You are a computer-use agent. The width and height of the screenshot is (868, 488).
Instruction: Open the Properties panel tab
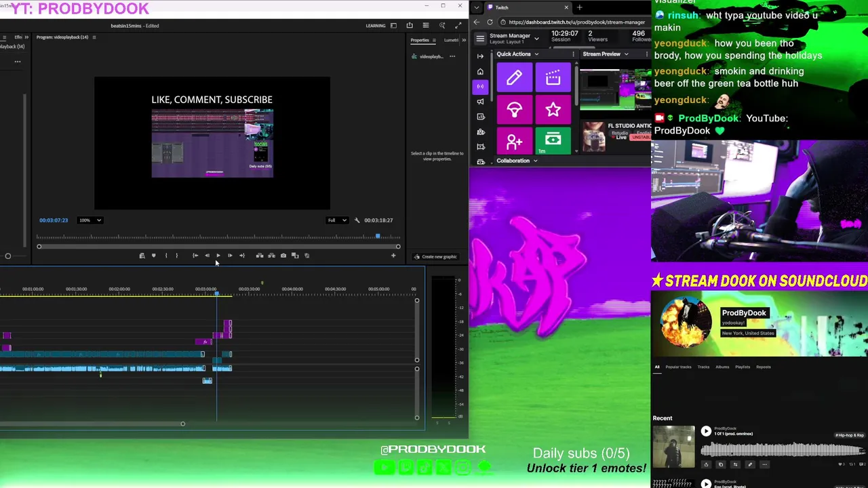(x=420, y=40)
